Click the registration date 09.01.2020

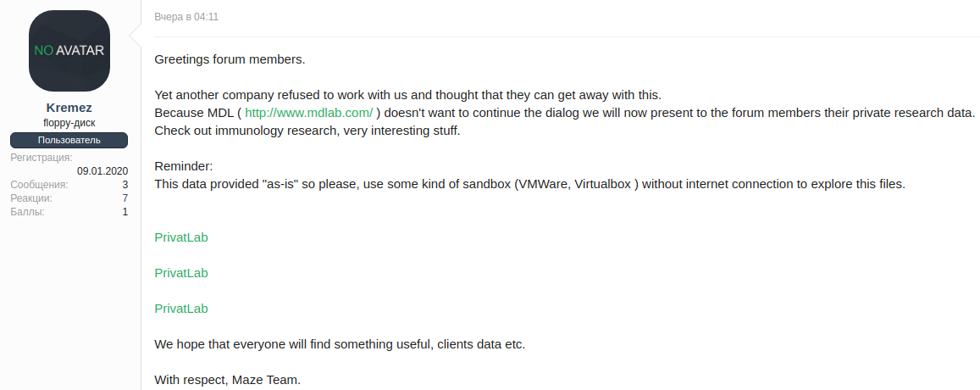[102, 171]
